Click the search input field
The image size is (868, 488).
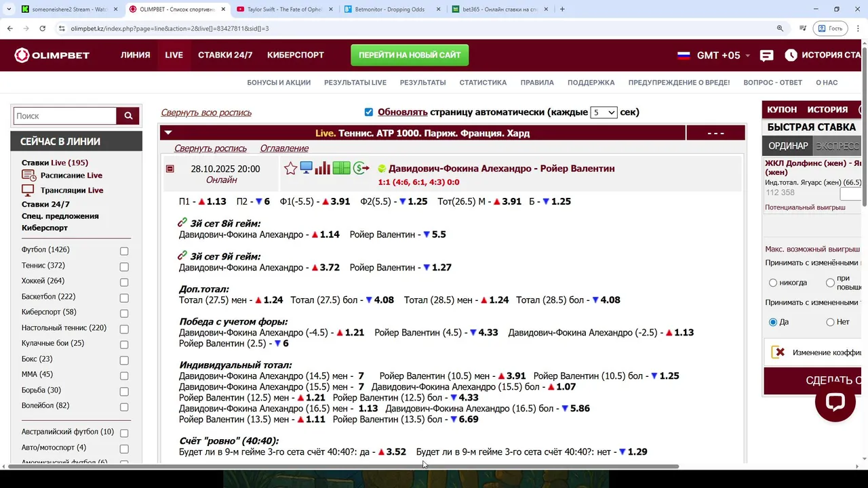(65, 116)
